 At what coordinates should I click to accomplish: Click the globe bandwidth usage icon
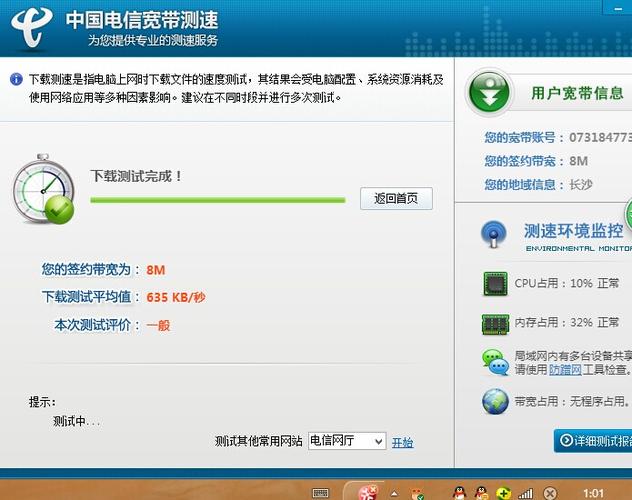[x=495, y=401]
